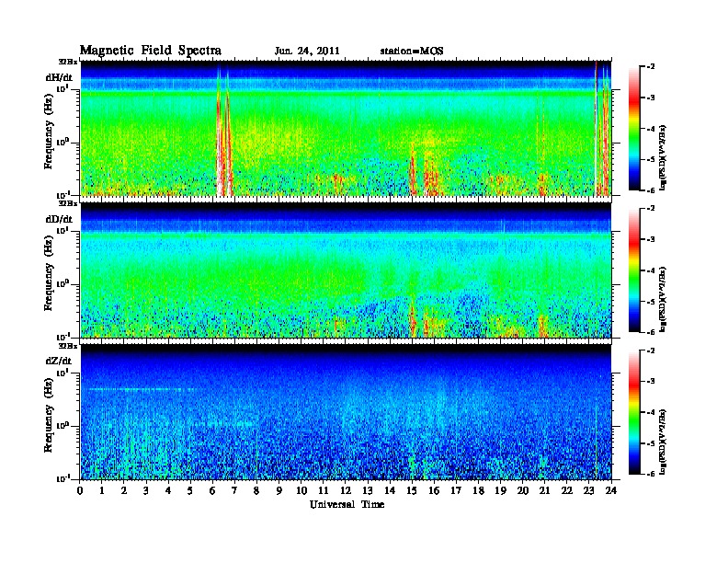Click the -2 value on dH/dt color scale
Viewport: 728px width, 563px height.
651,67
